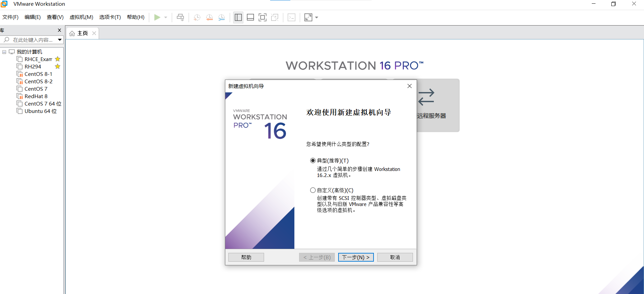Image resolution: width=644 pixels, height=294 pixels.
Task: Collapse the 我的计算机 tree node
Action: click(x=4, y=52)
